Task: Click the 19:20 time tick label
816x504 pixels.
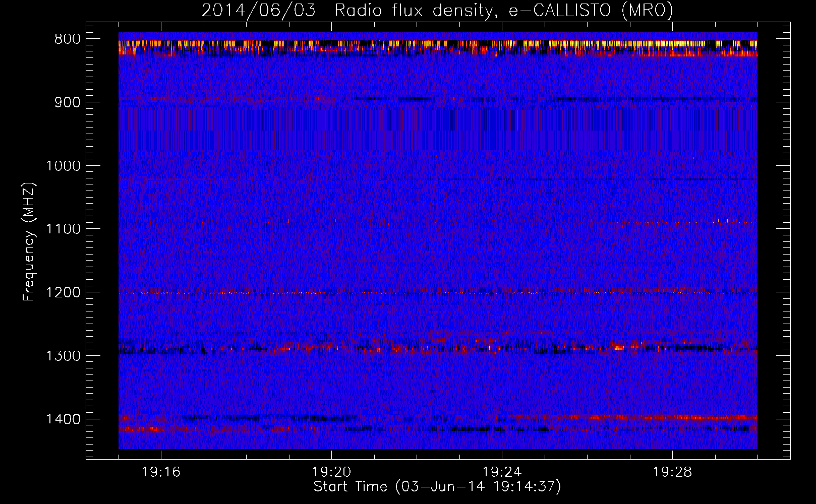Action: (331, 472)
